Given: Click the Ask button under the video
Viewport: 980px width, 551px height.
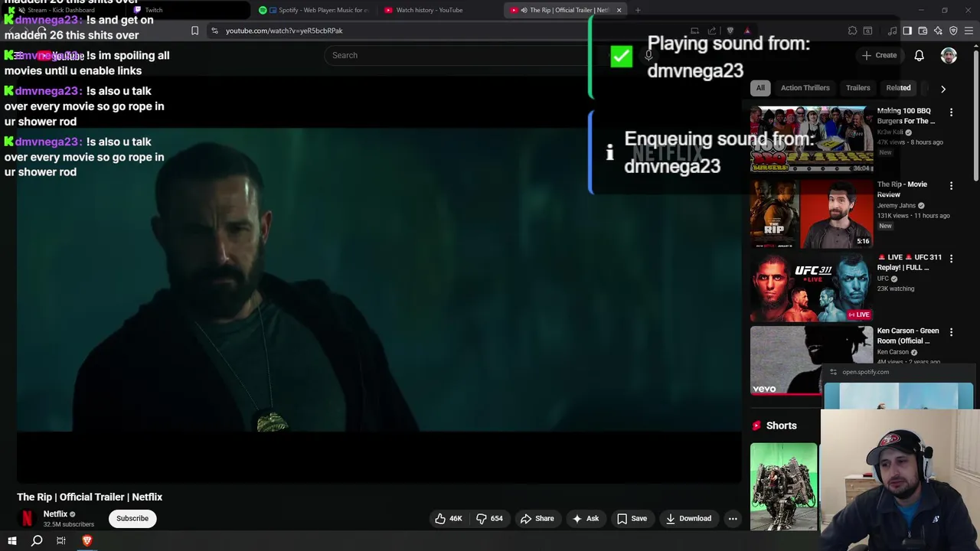Looking at the screenshot, I should (x=586, y=518).
